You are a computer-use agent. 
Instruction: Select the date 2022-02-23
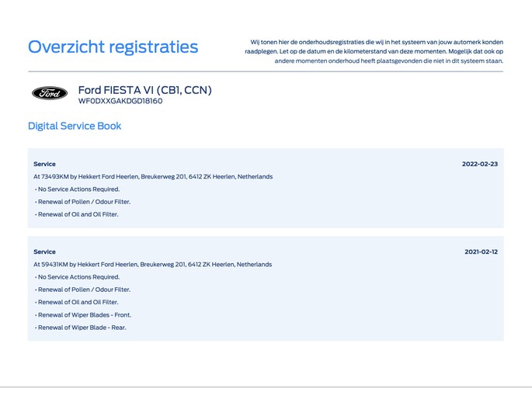(479, 164)
